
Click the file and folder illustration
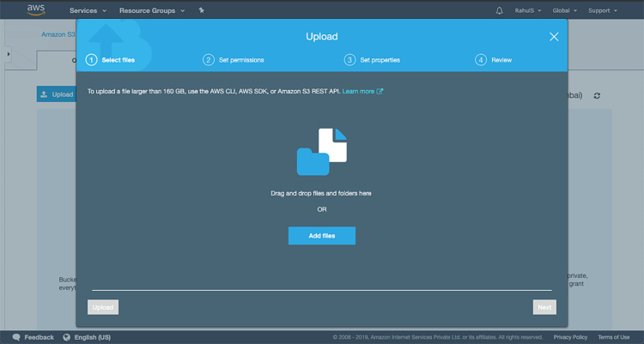click(x=322, y=151)
